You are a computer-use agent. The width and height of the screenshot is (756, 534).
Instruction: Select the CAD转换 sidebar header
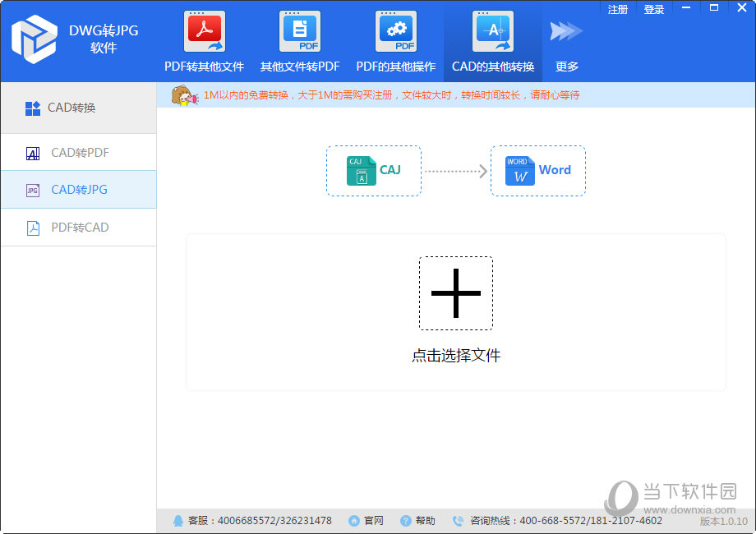pyautogui.click(x=79, y=108)
